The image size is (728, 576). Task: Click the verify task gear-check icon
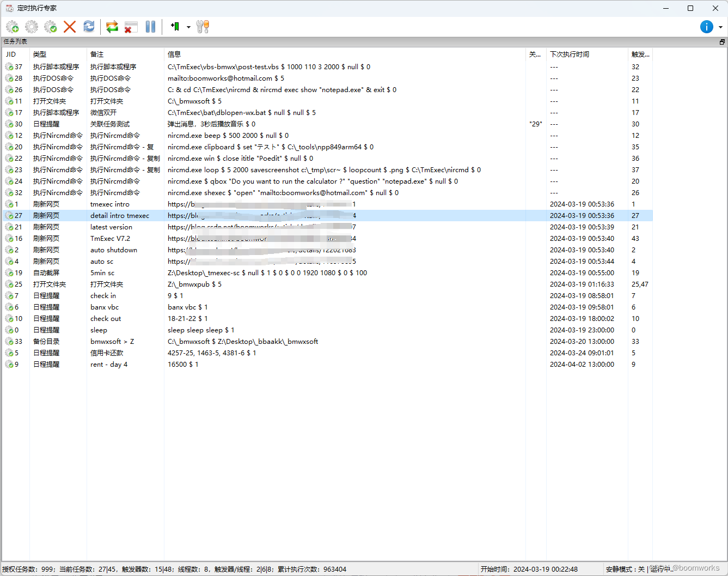click(50, 26)
